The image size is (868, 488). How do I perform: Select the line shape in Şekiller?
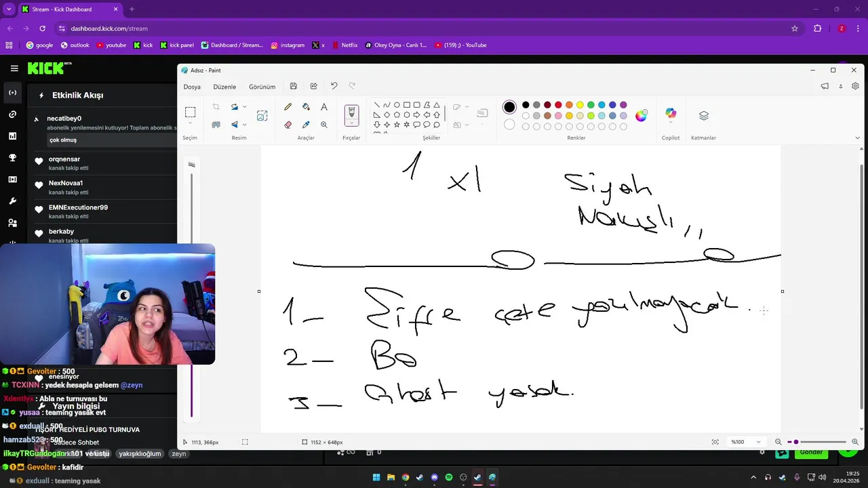[x=376, y=105]
